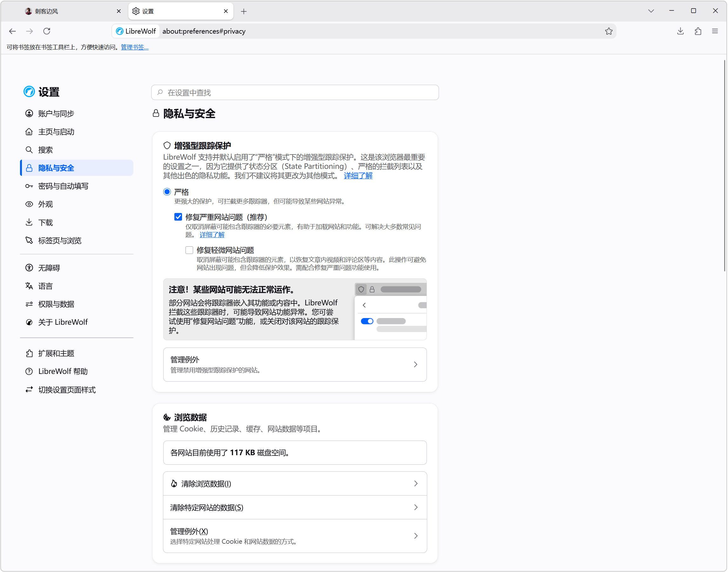Open 搜索 settings category

pos(77,150)
